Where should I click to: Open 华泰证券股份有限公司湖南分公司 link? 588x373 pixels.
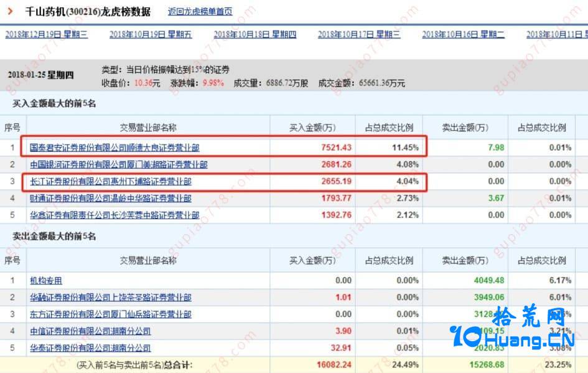coord(90,348)
